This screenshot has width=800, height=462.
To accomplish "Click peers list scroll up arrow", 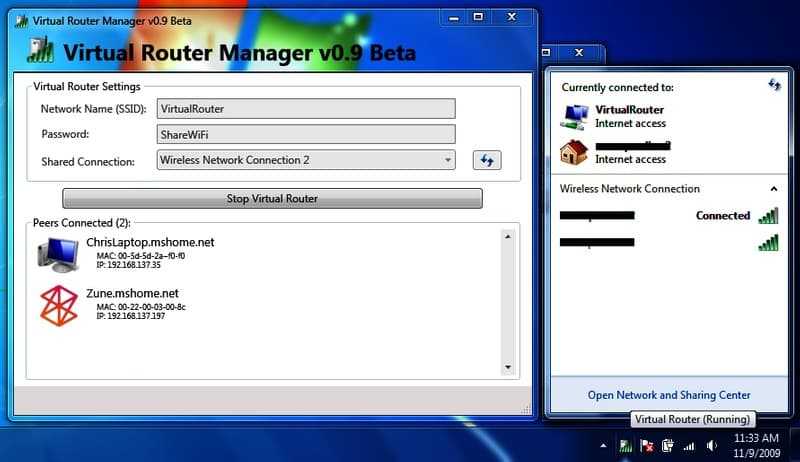I will (x=508, y=237).
